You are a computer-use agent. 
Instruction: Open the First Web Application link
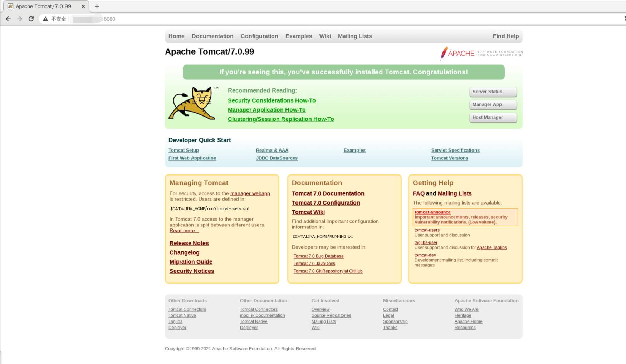(192, 158)
